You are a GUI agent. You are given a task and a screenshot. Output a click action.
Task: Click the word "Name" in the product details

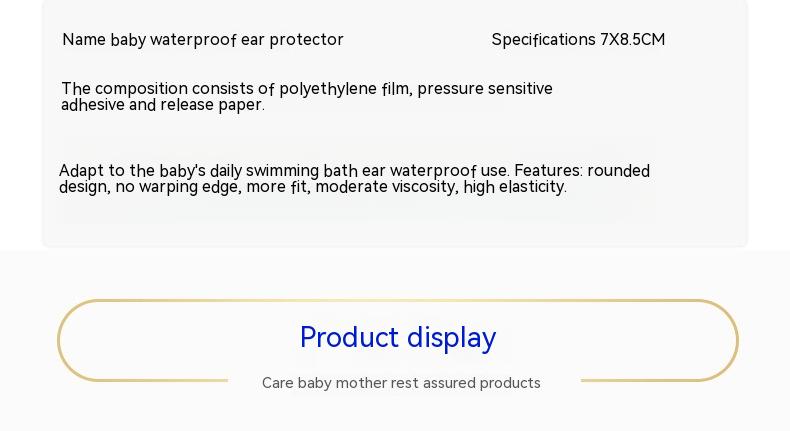(84, 40)
